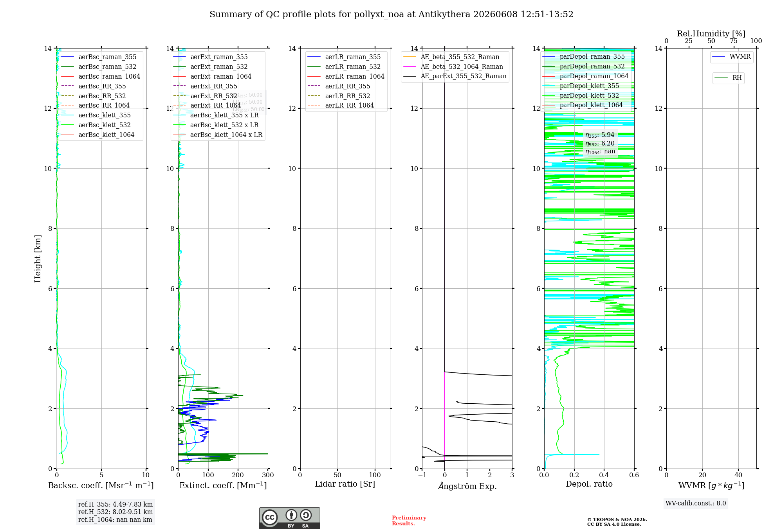Click legend entry aerBsc_klett_1064 x LR
The height and width of the screenshot is (532, 783).
pyautogui.click(x=218, y=135)
